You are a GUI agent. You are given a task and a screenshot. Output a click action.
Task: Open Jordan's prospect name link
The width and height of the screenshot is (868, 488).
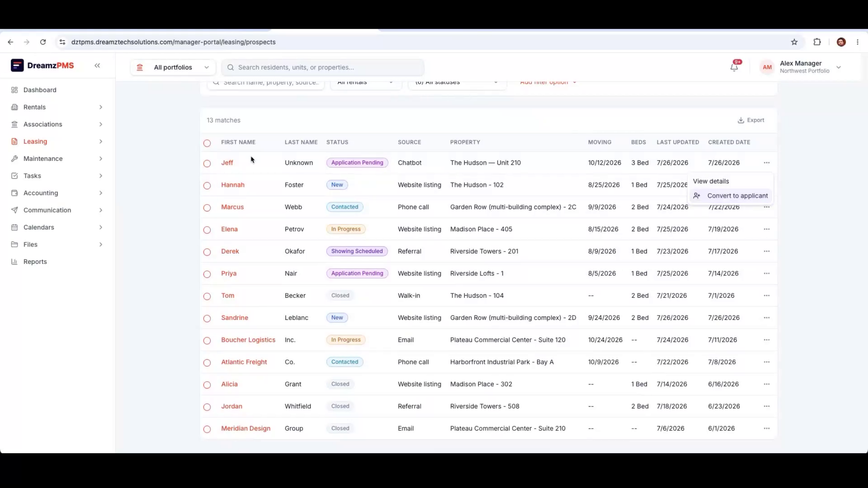point(231,406)
